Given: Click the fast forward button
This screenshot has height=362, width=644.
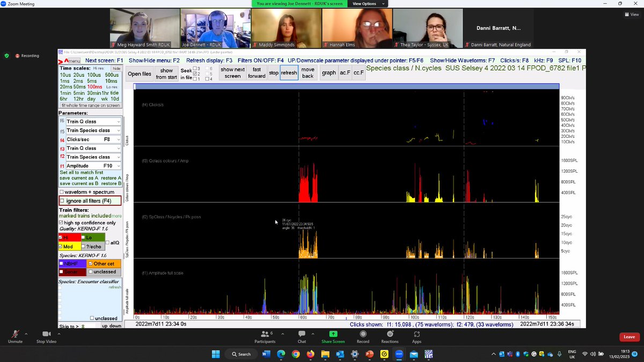Looking at the screenshot, I should point(257,73).
